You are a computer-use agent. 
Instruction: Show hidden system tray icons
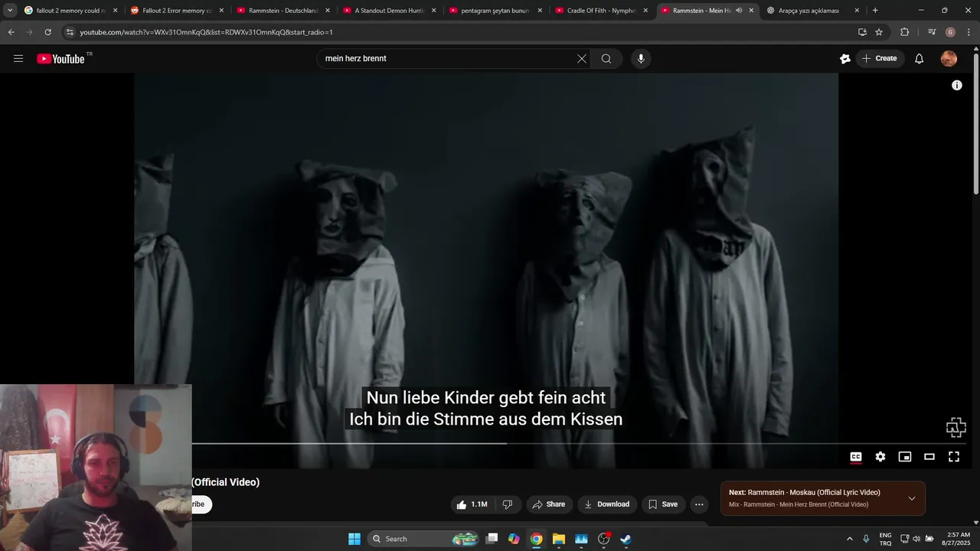(x=850, y=539)
